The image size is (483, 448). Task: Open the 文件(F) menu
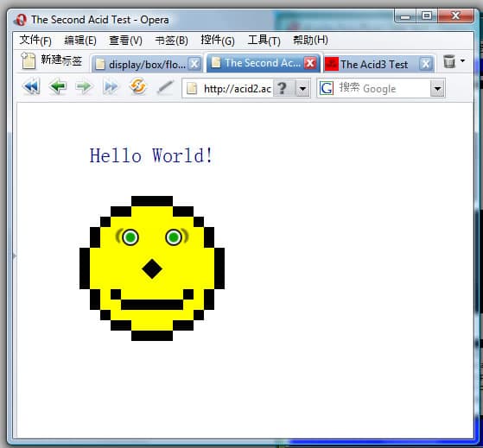point(35,40)
